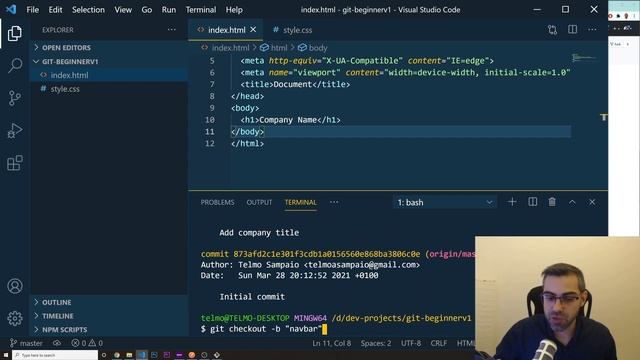640x360 pixels.
Task: Open the Edit menu
Action: coord(55,9)
